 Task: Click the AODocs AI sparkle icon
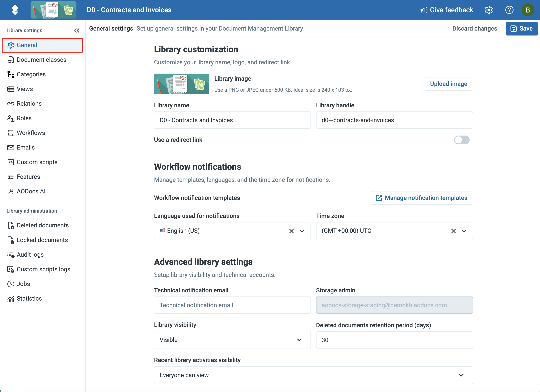(x=11, y=191)
